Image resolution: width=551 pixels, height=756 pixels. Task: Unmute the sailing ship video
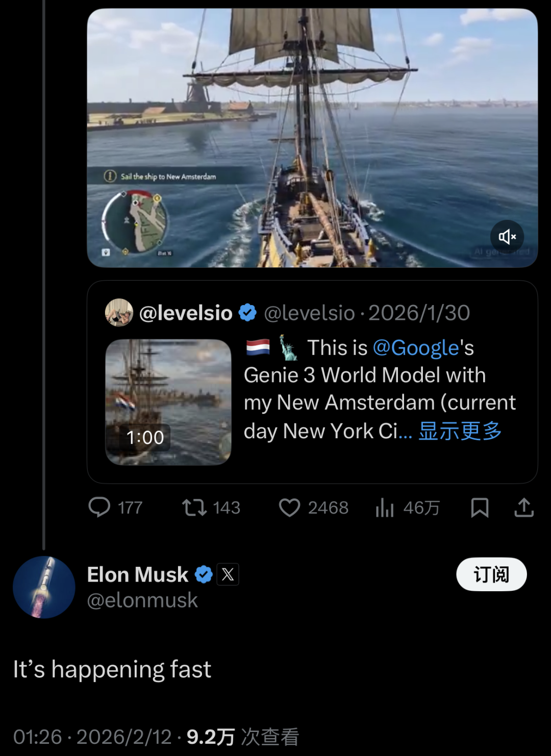[x=507, y=237]
